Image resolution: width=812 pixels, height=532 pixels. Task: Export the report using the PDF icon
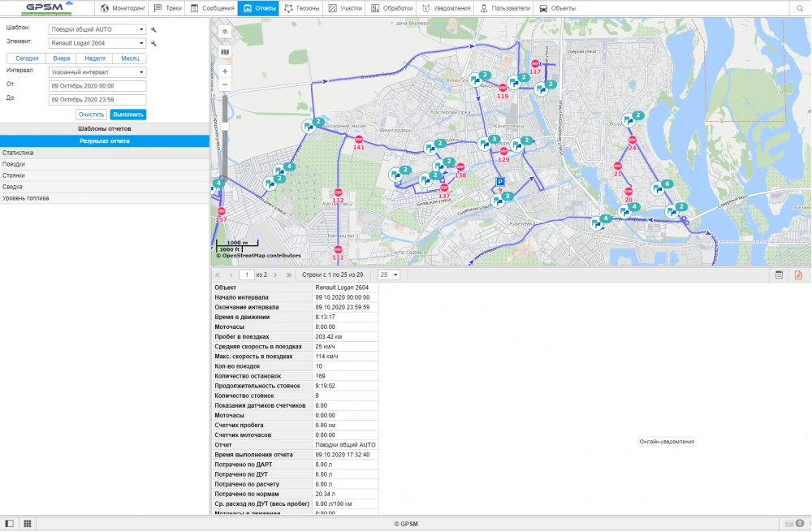799,275
